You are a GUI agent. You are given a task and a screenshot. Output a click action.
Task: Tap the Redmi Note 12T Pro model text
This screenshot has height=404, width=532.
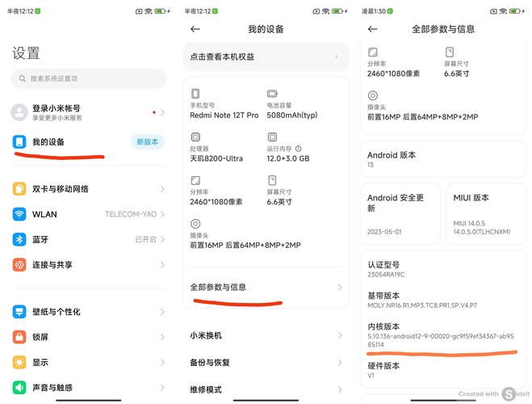tap(224, 115)
